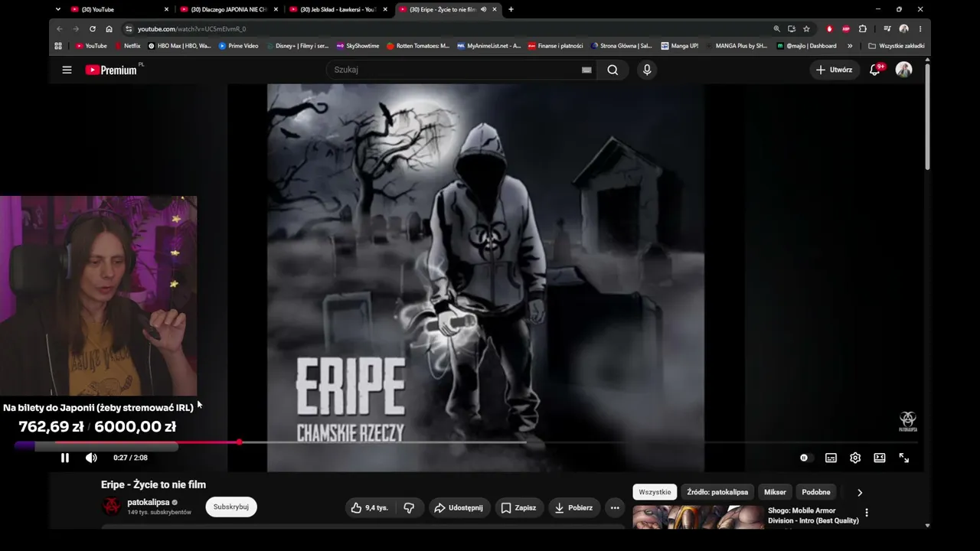Like the video with 9,4 tys. likes

coord(370,507)
